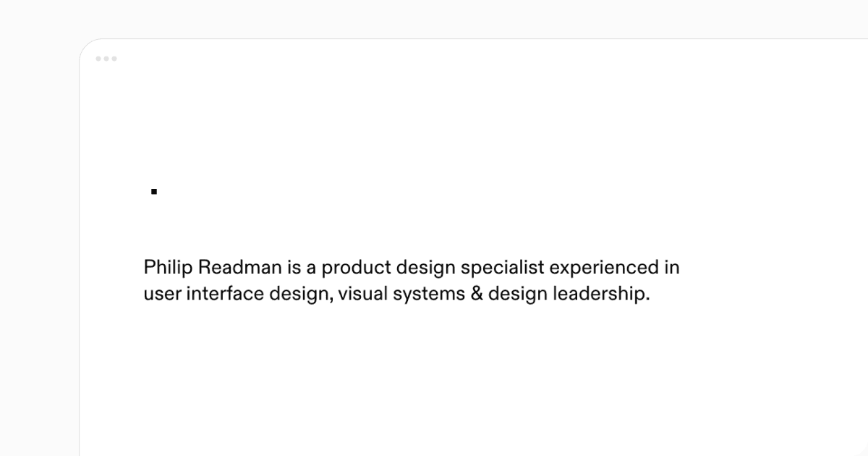Click the middle gray window dot
This screenshot has width=868, height=456.
(106, 59)
